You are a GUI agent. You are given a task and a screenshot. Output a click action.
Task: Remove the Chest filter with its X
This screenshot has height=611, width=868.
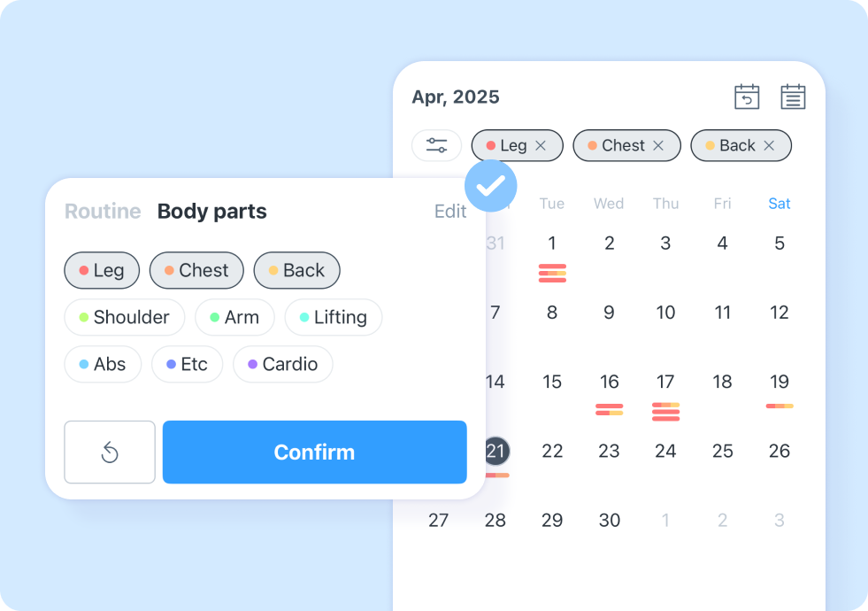pyautogui.click(x=658, y=145)
